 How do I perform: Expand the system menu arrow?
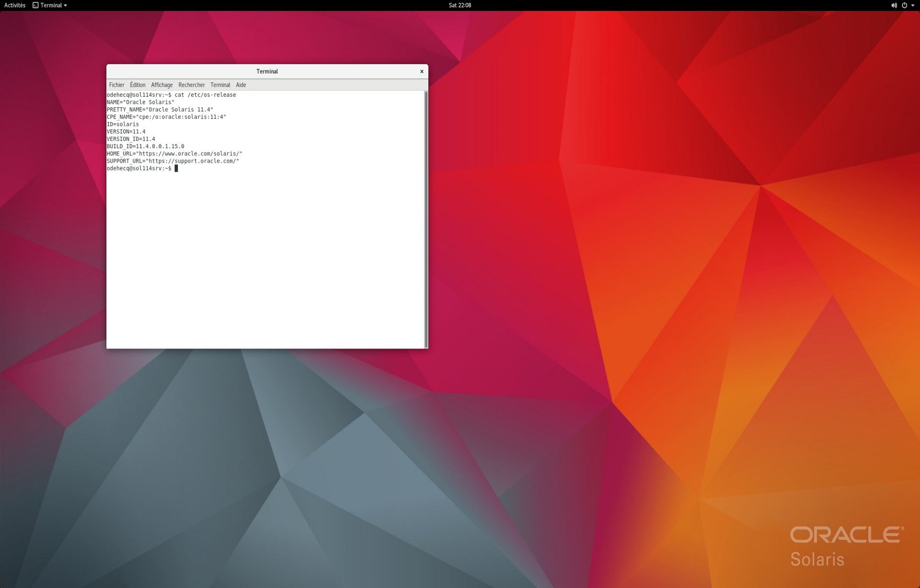click(913, 5)
